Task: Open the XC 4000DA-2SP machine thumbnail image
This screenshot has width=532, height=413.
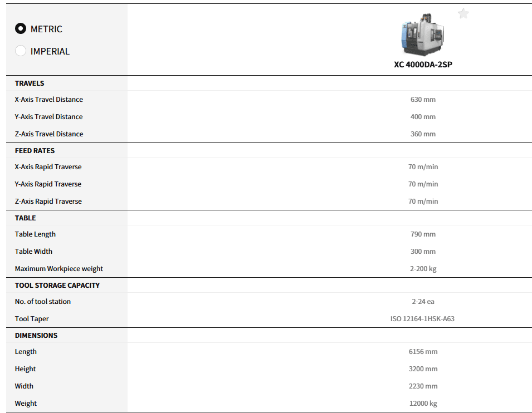Action: [x=422, y=35]
